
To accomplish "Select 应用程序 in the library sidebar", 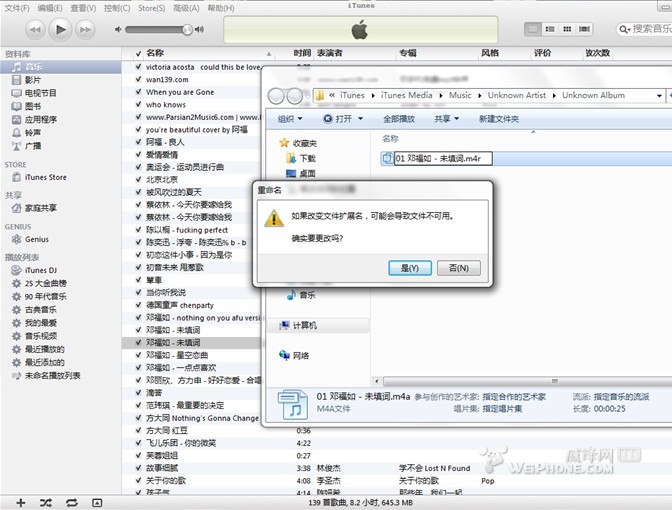I will pos(40,120).
